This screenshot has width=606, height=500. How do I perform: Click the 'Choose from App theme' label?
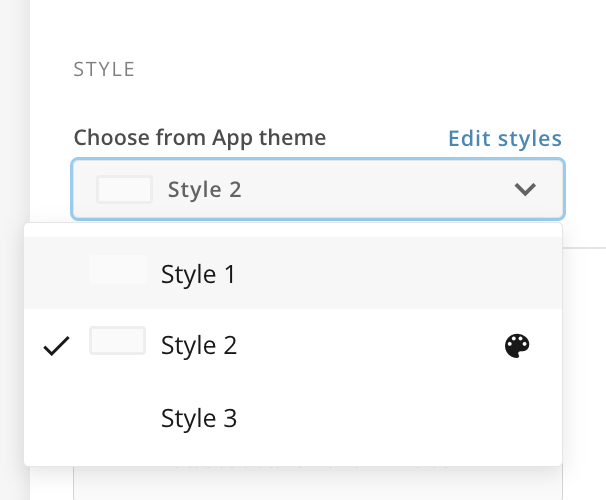coord(199,138)
